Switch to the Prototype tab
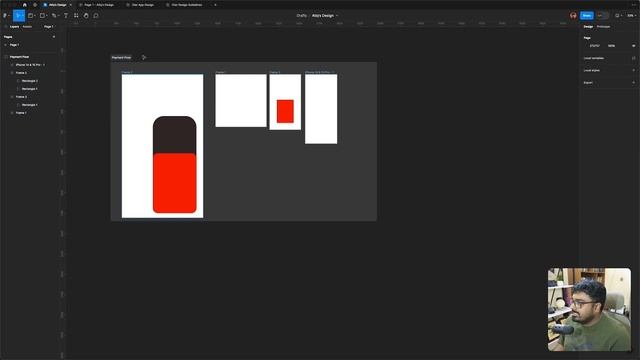The width and height of the screenshot is (640, 360). (x=603, y=27)
